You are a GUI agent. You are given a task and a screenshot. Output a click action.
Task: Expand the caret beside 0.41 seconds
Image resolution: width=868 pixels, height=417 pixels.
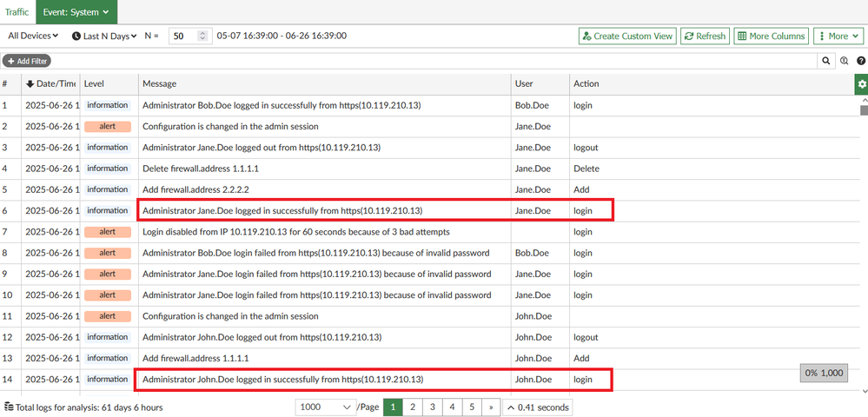tap(510, 407)
